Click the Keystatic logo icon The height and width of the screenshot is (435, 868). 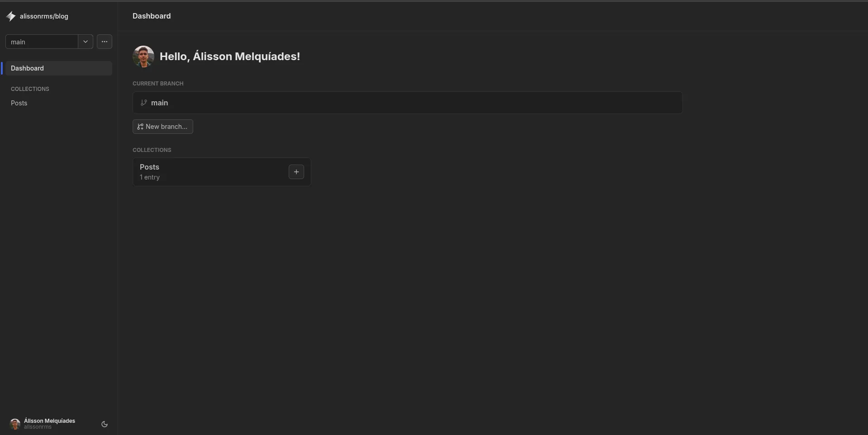point(11,16)
